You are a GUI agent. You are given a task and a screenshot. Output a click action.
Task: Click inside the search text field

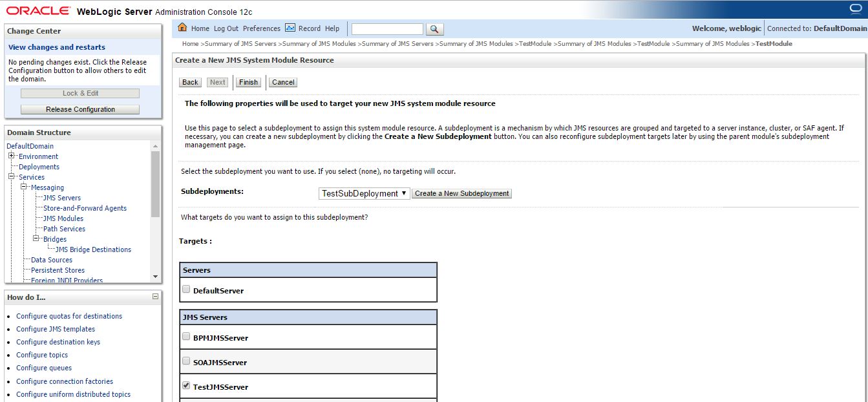click(386, 28)
